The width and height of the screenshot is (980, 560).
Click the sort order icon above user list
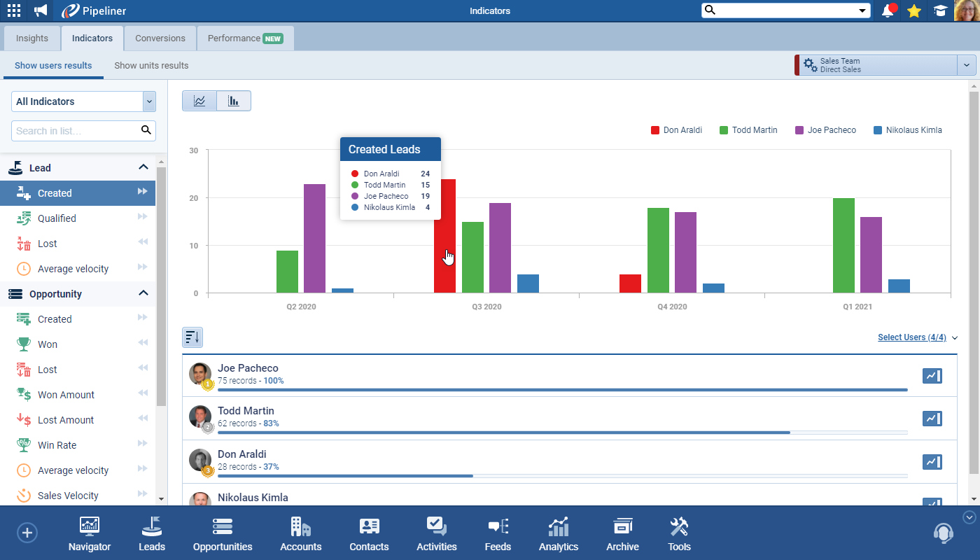[192, 337]
